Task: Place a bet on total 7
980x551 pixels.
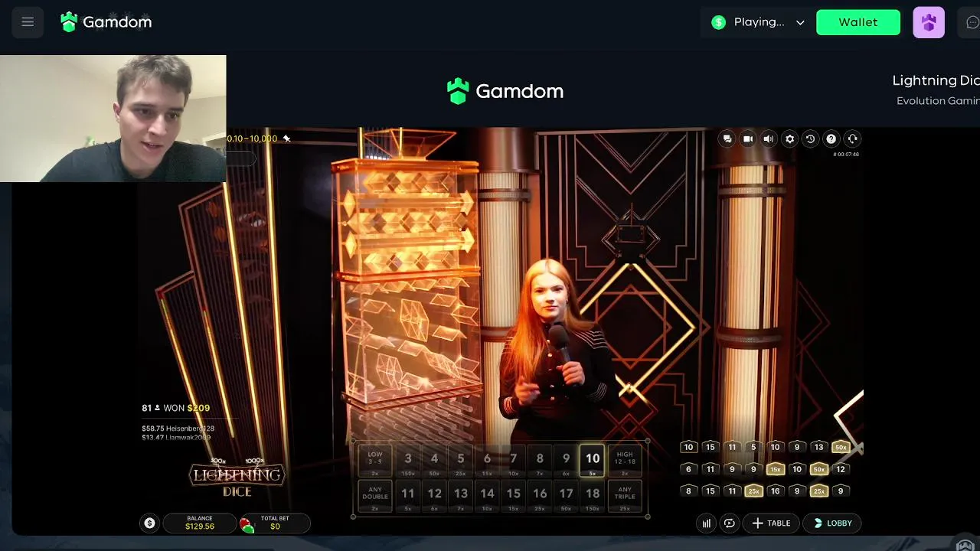Action: click(513, 461)
